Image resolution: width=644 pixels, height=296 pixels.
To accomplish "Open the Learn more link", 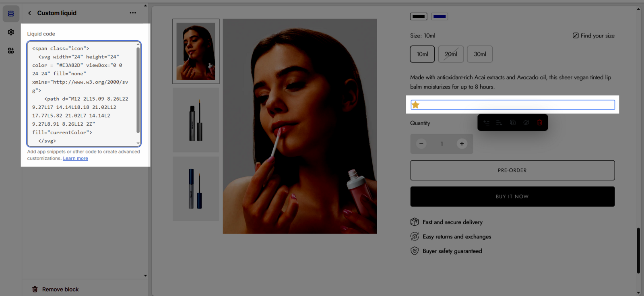I will pos(75,159).
